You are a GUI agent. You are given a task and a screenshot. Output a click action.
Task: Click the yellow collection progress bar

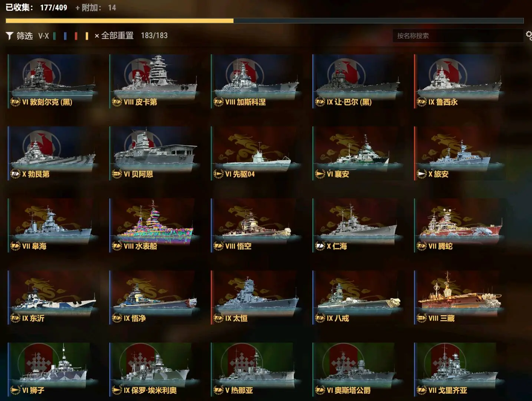point(119,21)
